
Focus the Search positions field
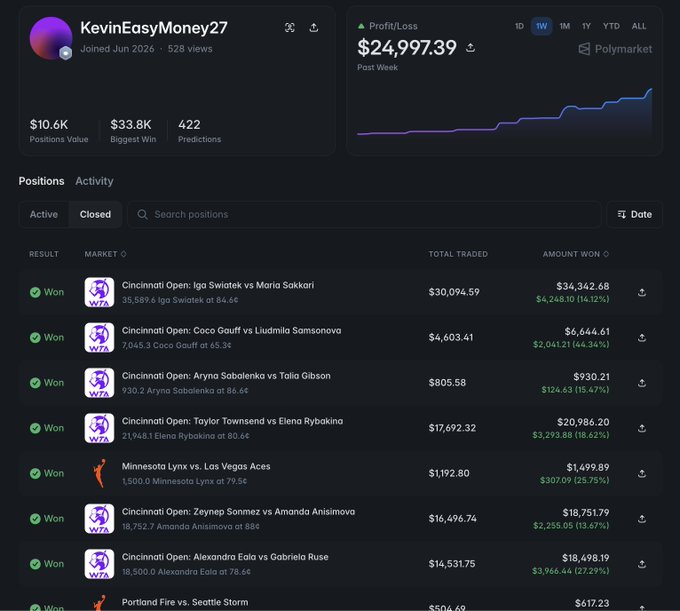point(364,214)
